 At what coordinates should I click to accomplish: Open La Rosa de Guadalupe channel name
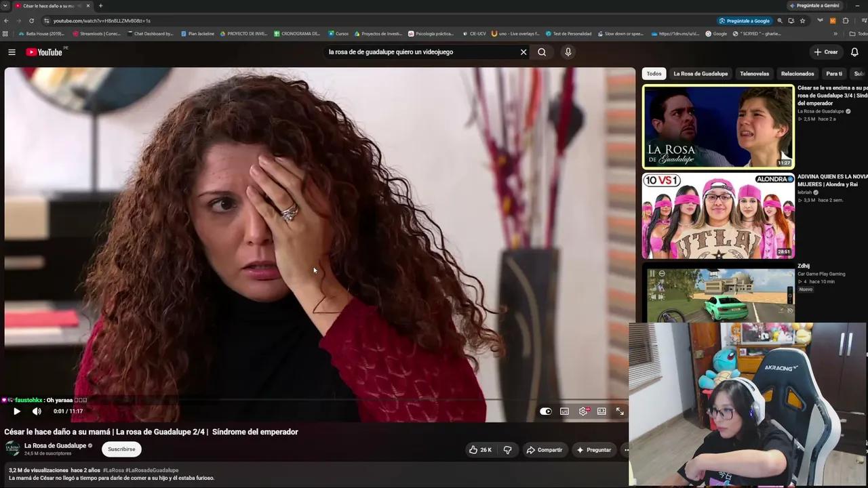coord(55,446)
